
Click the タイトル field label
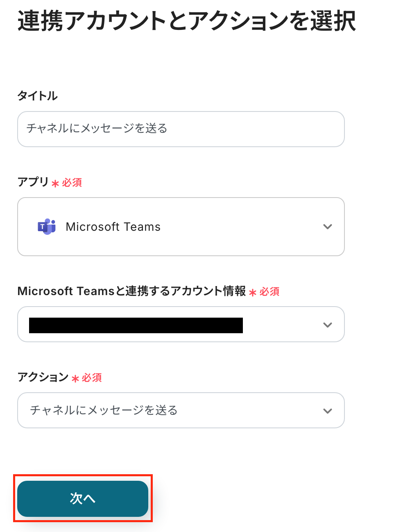pos(37,96)
